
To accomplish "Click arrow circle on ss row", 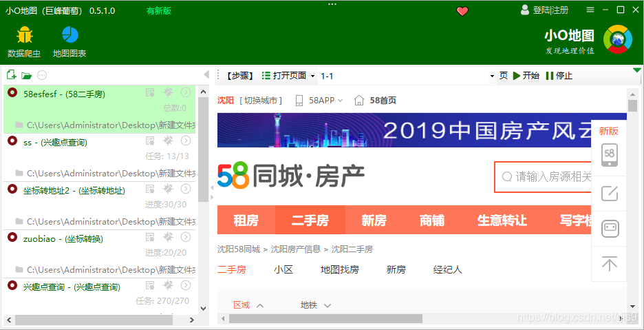I will pyautogui.click(x=186, y=141).
